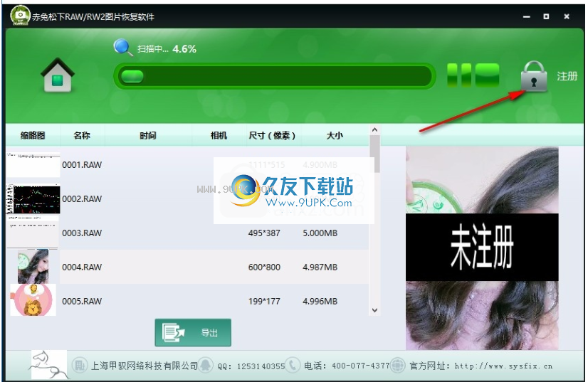Sort by 时间 column header

click(148, 135)
